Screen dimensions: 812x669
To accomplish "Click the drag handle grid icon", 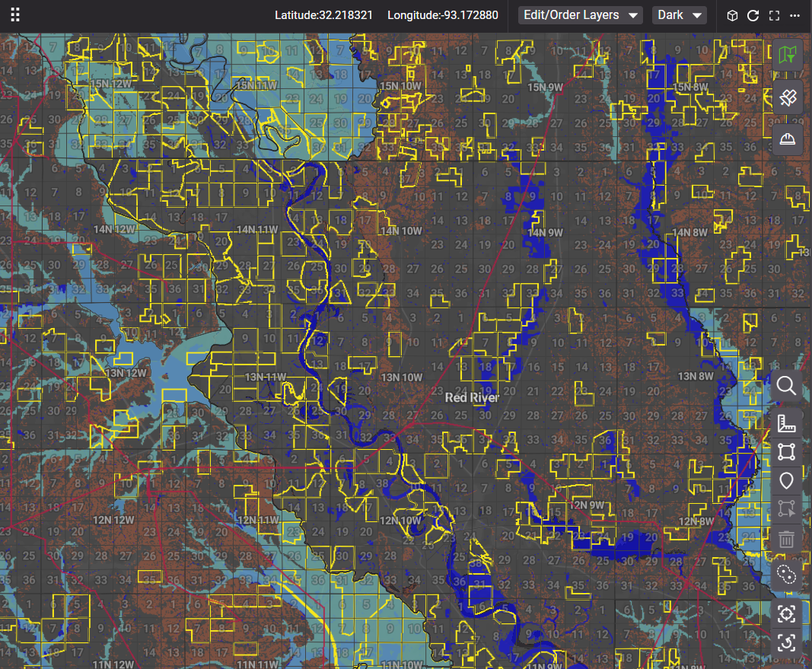I will [15, 15].
